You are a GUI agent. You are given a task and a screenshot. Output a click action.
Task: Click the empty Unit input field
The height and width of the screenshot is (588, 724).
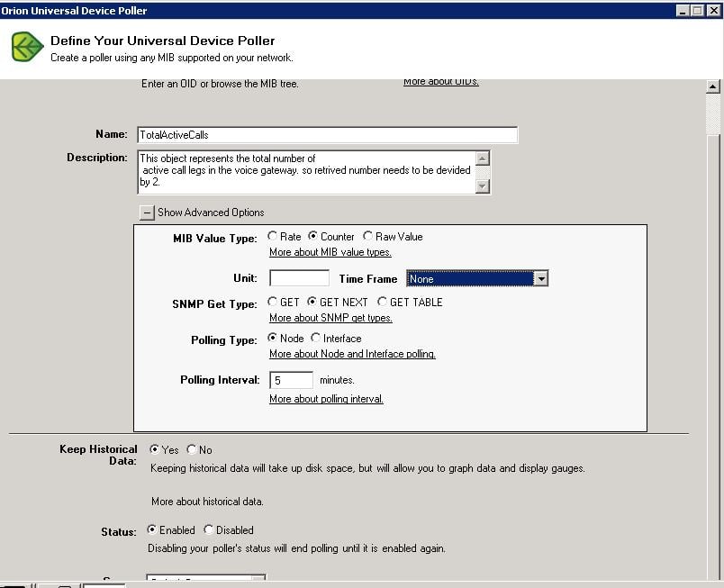299,278
